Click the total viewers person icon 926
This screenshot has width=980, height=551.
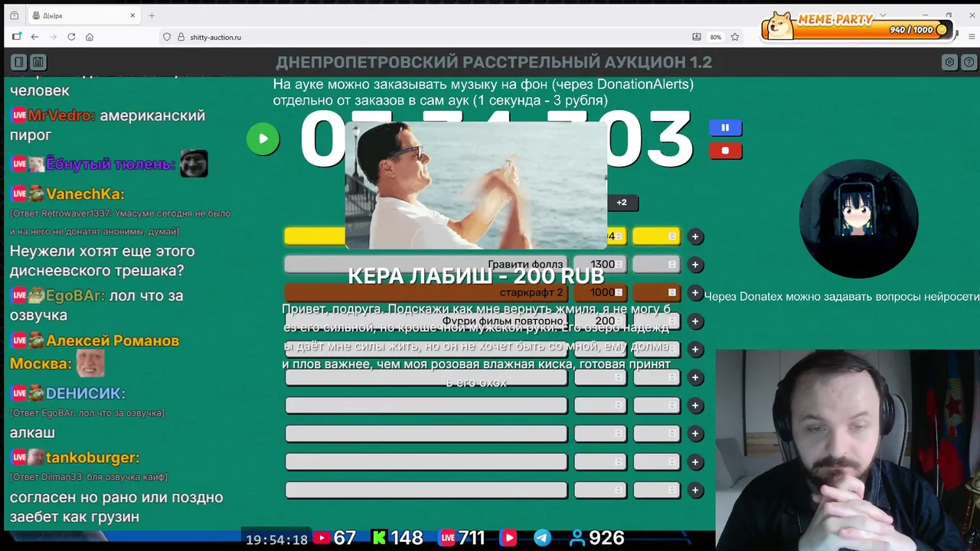[577, 539]
